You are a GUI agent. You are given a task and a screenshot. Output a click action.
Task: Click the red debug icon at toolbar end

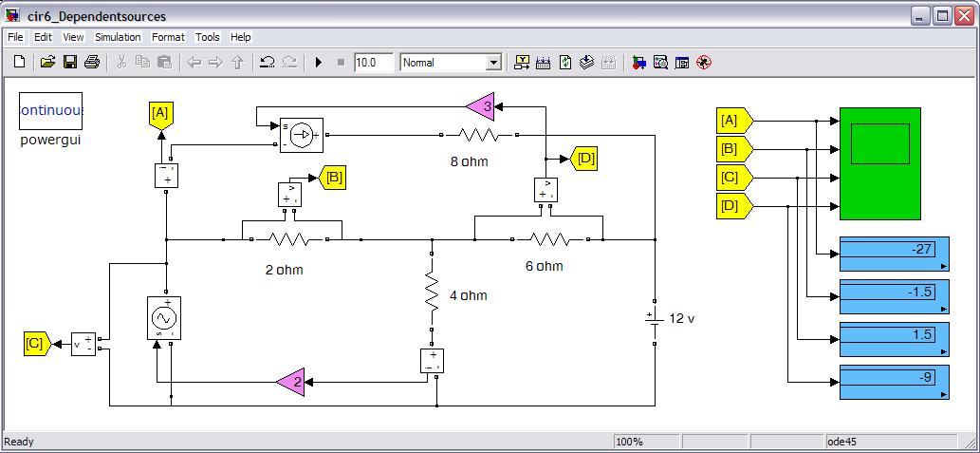[x=704, y=63]
